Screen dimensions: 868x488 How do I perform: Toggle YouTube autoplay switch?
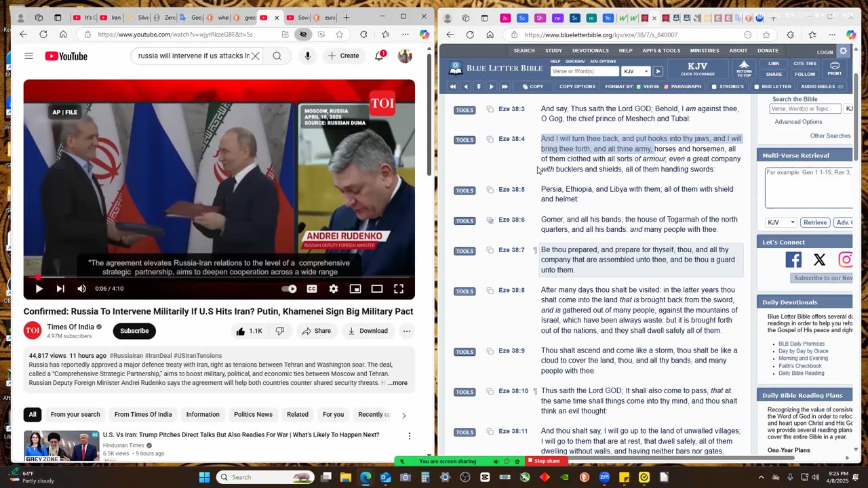coord(290,289)
